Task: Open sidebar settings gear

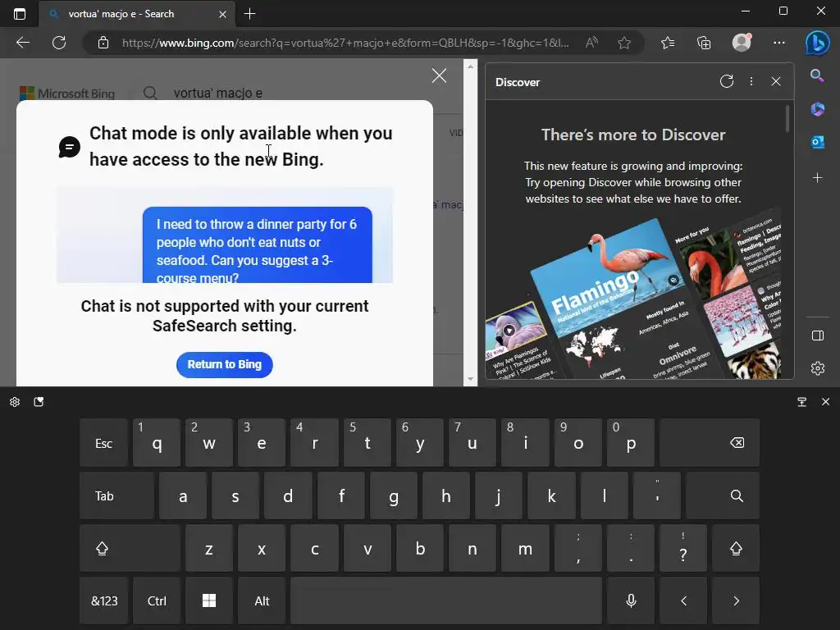Action: pos(818,368)
